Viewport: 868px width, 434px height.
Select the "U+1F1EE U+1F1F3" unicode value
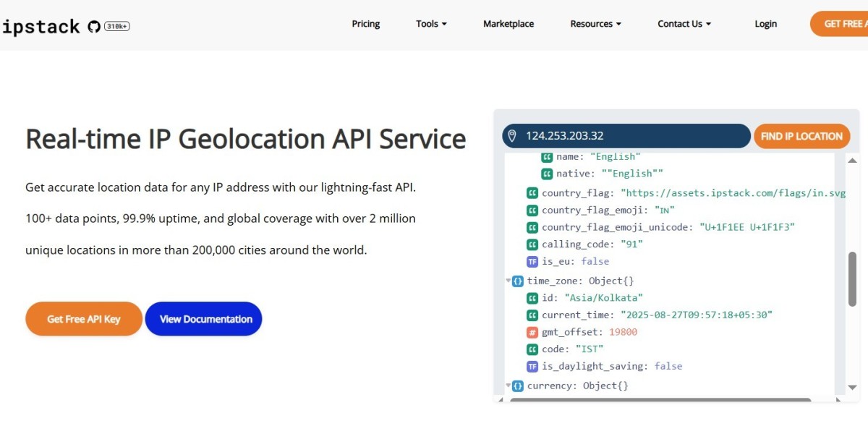tap(747, 227)
